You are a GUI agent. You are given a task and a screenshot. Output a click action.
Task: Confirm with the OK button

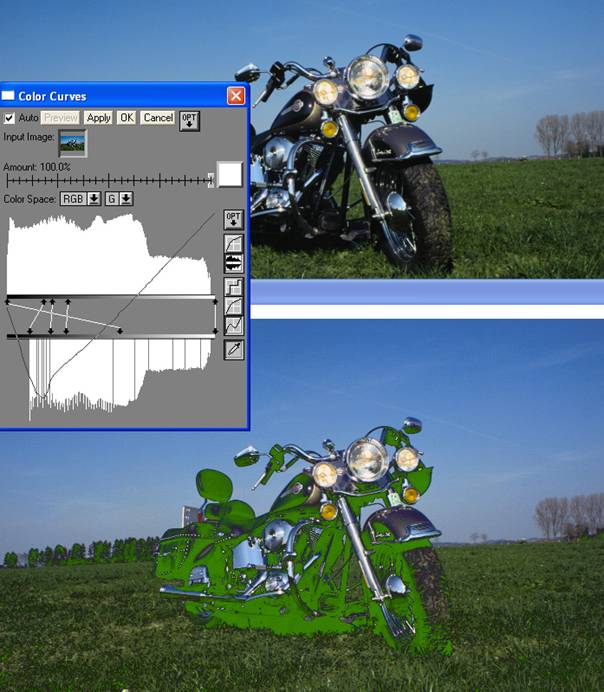click(x=127, y=118)
